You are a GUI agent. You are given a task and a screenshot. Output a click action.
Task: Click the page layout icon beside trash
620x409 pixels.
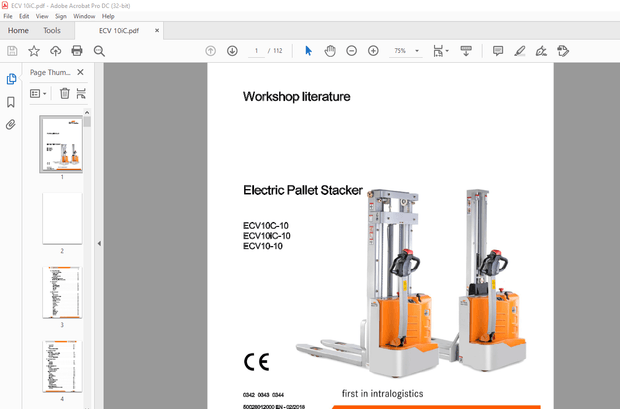[81, 93]
